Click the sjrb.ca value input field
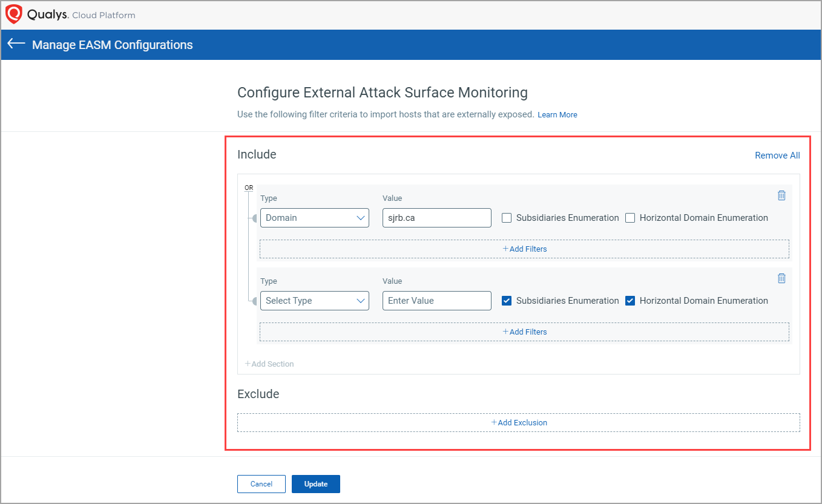Screen dimensions: 822x504 pos(436,217)
